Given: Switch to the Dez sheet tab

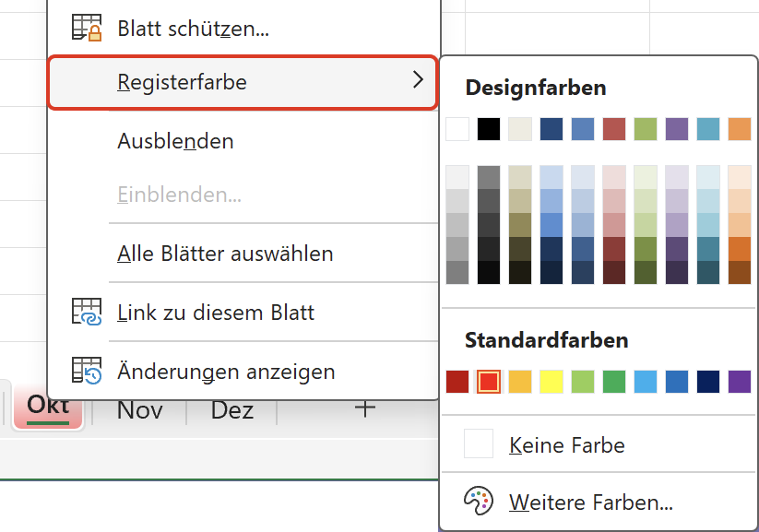Looking at the screenshot, I should click(x=232, y=410).
